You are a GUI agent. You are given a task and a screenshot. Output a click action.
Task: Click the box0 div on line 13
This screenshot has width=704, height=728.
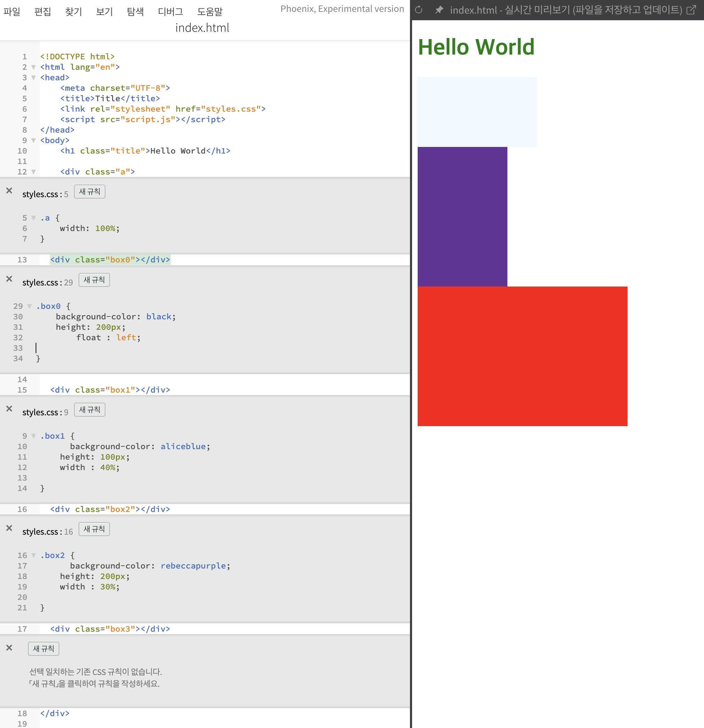point(110,260)
